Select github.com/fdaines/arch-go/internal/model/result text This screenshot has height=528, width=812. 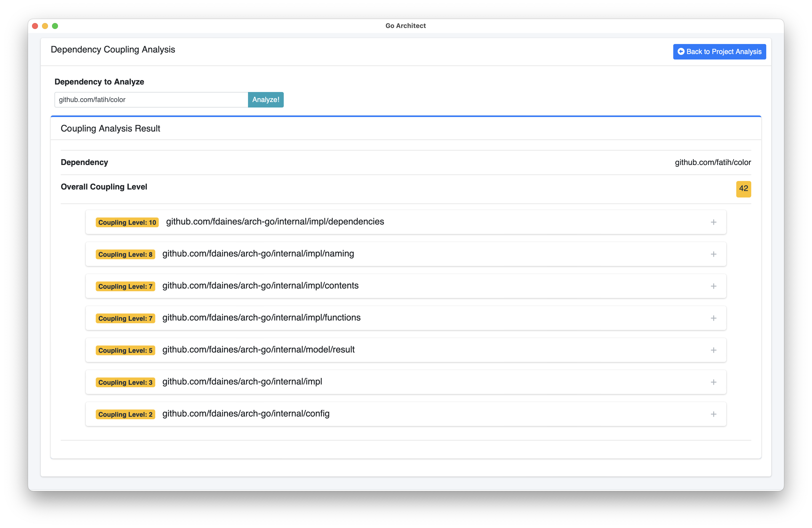258,349
